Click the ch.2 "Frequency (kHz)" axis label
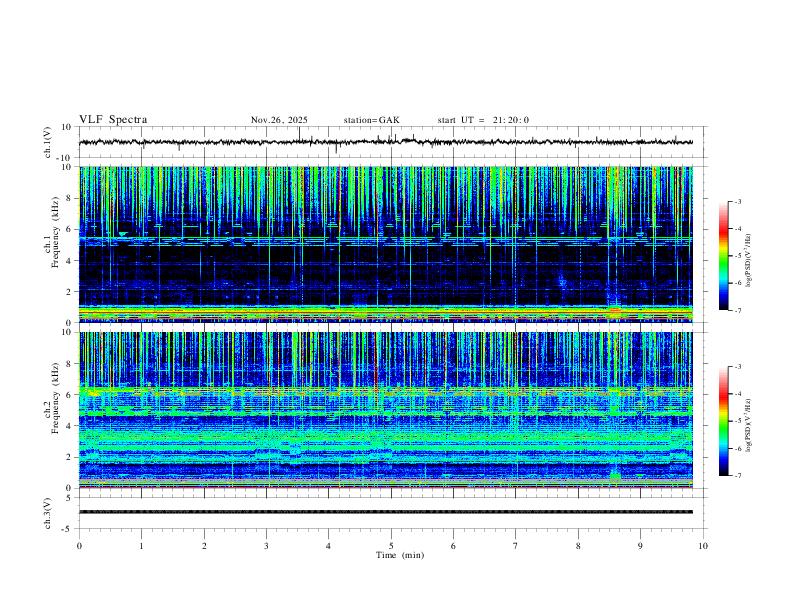 56,398
